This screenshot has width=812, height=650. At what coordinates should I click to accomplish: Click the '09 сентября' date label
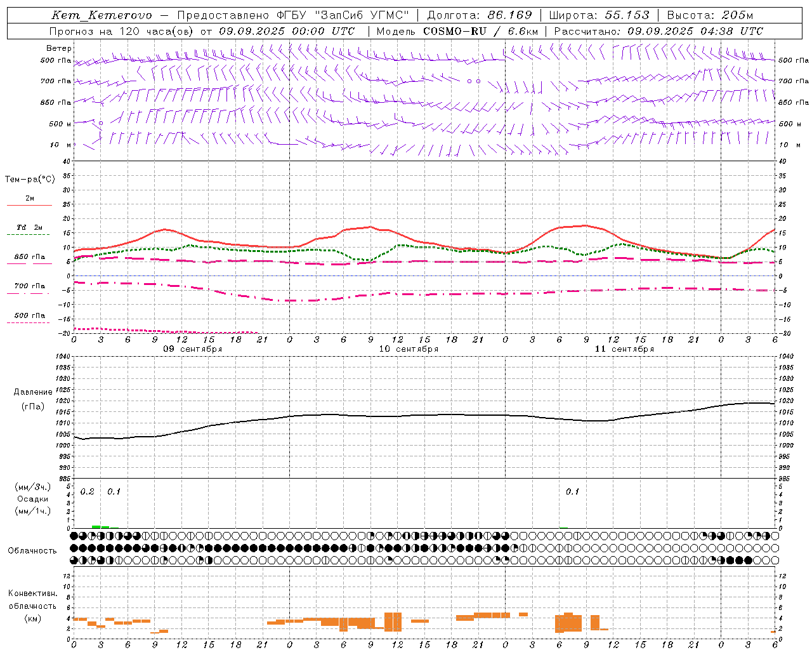point(193,349)
